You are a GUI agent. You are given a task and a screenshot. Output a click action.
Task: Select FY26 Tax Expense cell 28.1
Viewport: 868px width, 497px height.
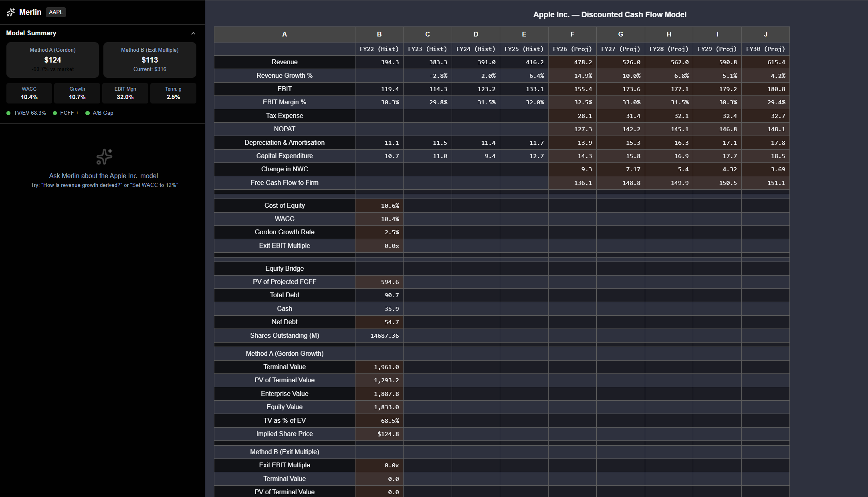tap(572, 116)
